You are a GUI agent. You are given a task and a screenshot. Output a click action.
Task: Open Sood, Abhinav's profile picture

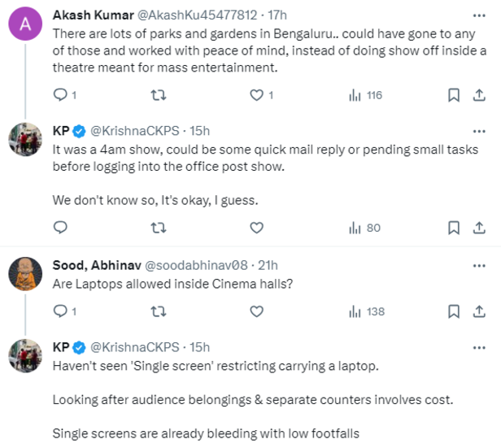25,275
